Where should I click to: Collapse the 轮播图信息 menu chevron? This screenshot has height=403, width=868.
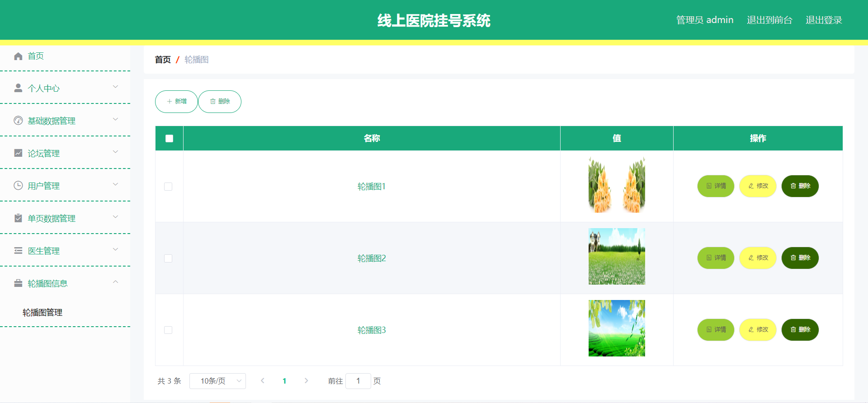pos(115,282)
